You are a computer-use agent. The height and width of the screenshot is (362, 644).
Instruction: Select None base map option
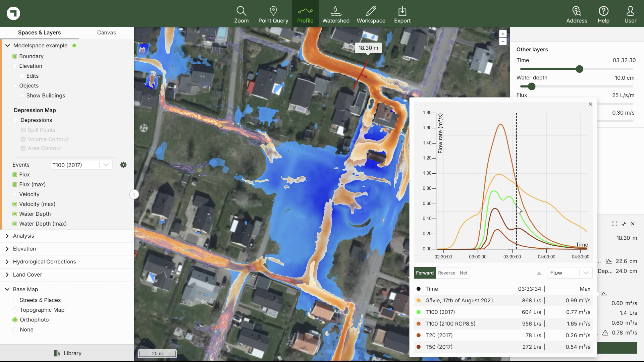point(15,330)
